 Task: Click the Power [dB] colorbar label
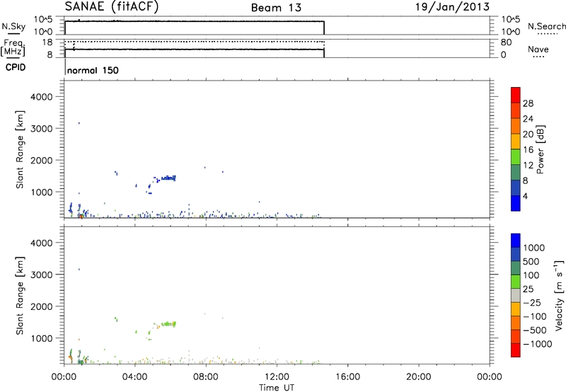540,150
